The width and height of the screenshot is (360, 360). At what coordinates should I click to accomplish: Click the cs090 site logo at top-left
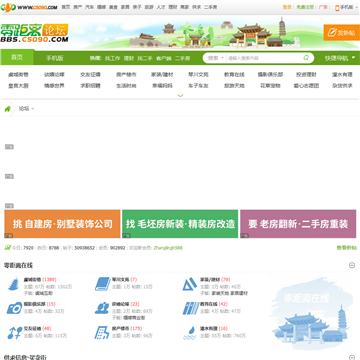click(29, 7)
